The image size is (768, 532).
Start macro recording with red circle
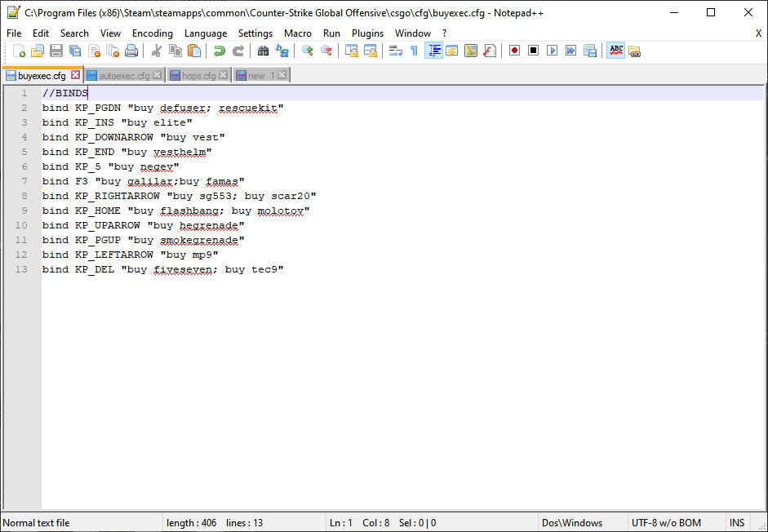coord(514,51)
